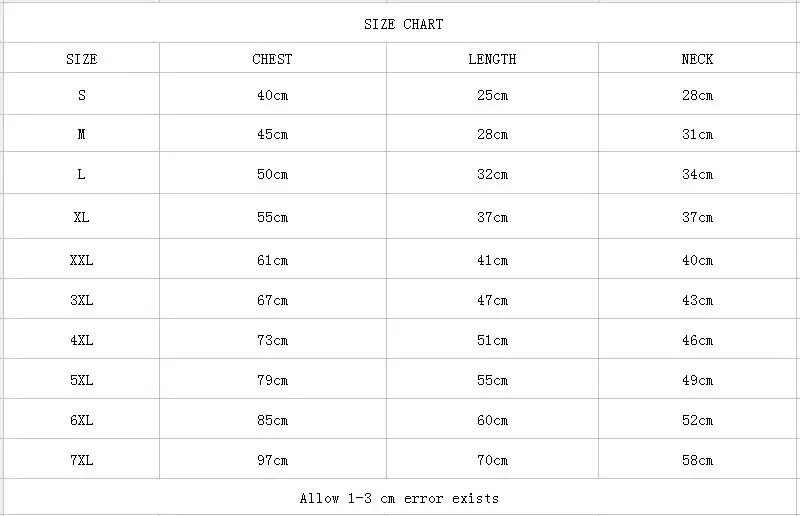Select the 58cm neck value for 7XL

(x=697, y=459)
